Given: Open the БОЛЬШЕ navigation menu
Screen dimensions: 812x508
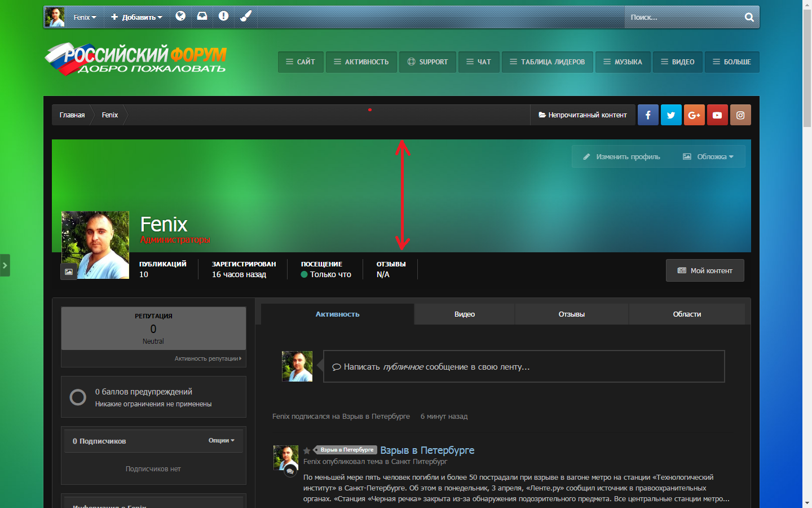Looking at the screenshot, I should click(x=732, y=62).
